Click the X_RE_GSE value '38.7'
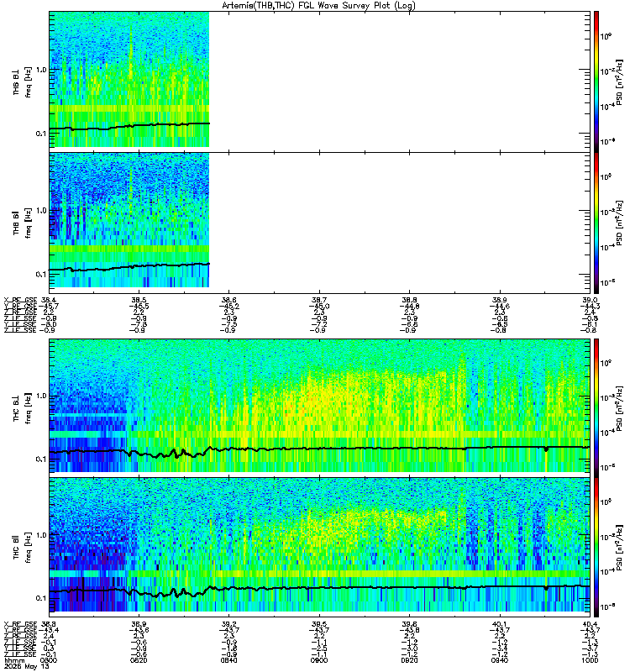The width and height of the screenshot is (630, 672). (319, 300)
